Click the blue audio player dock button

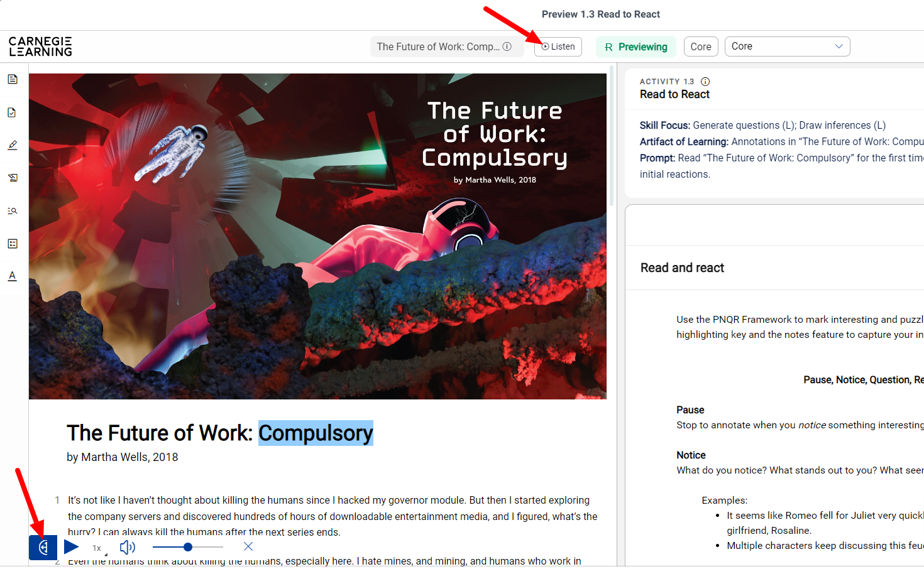tap(43, 548)
